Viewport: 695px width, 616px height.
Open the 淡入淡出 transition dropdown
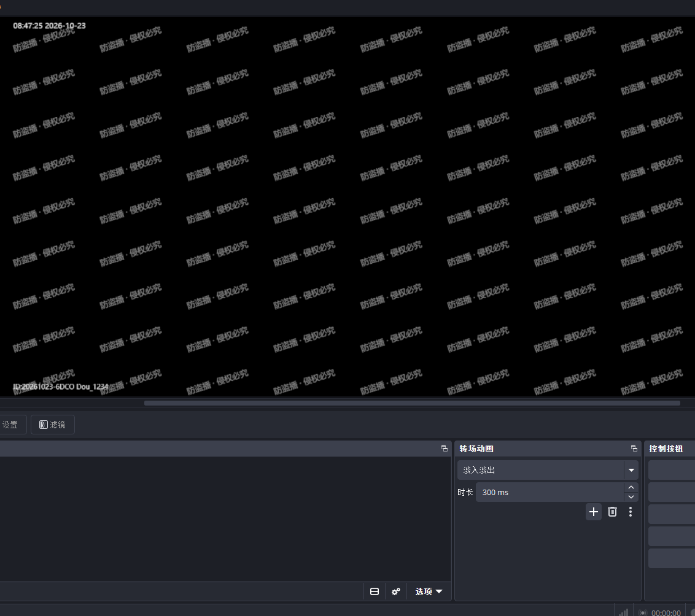click(x=548, y=471)
